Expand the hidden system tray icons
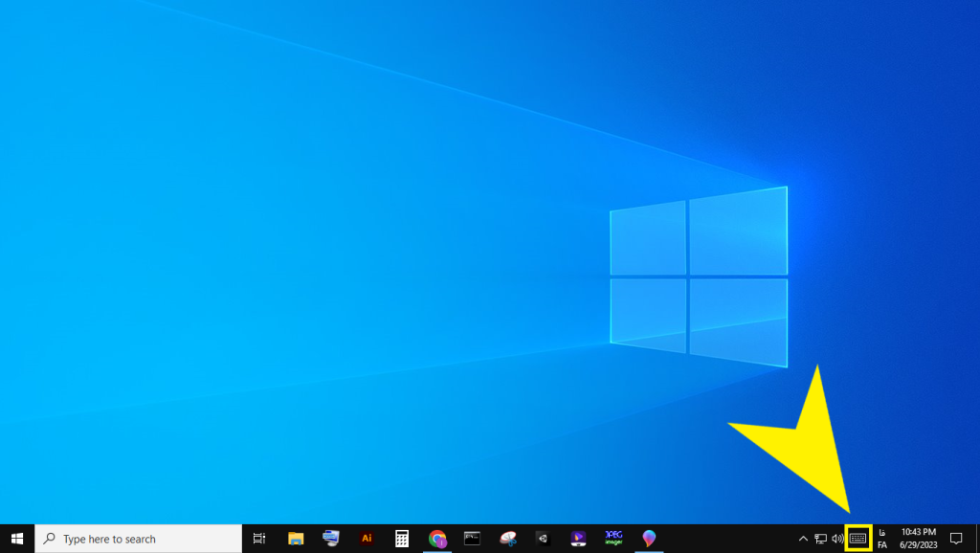 [803, 539]
